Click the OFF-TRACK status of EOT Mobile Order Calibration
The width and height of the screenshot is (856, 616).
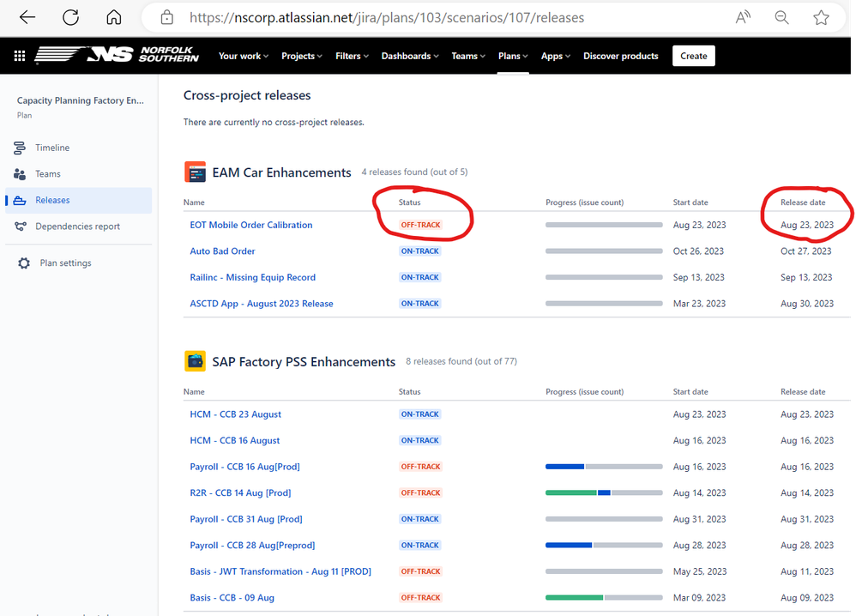tap(420, 225)
